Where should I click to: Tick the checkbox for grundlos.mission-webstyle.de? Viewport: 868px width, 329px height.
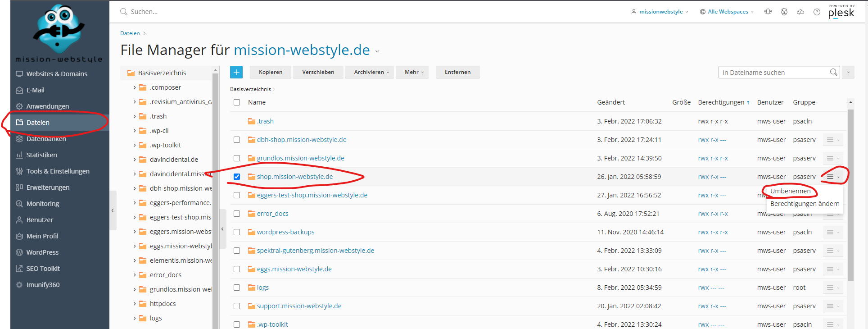pos(237,158)
